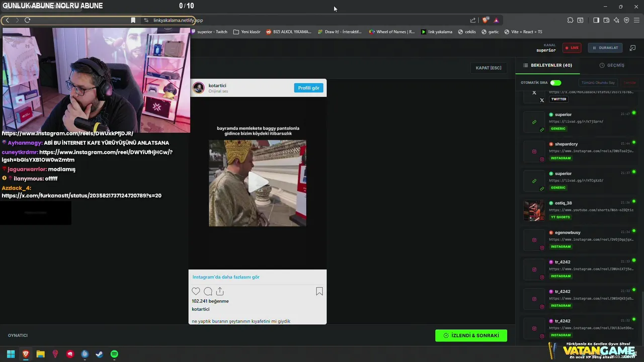Open Leo AI sparkle icon
This screenshot has height=362, width=644.
click(616, 20)
